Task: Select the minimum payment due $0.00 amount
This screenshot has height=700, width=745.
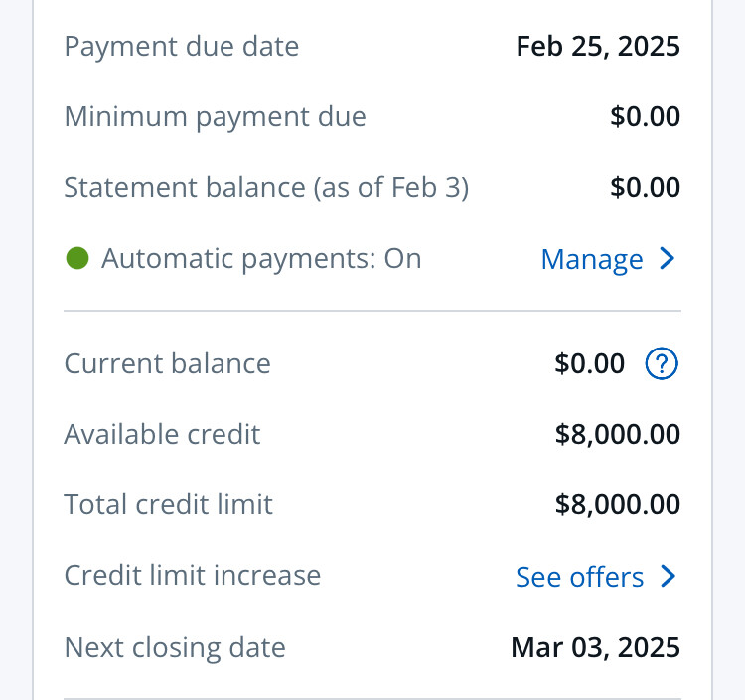Action: click(645, 117)
